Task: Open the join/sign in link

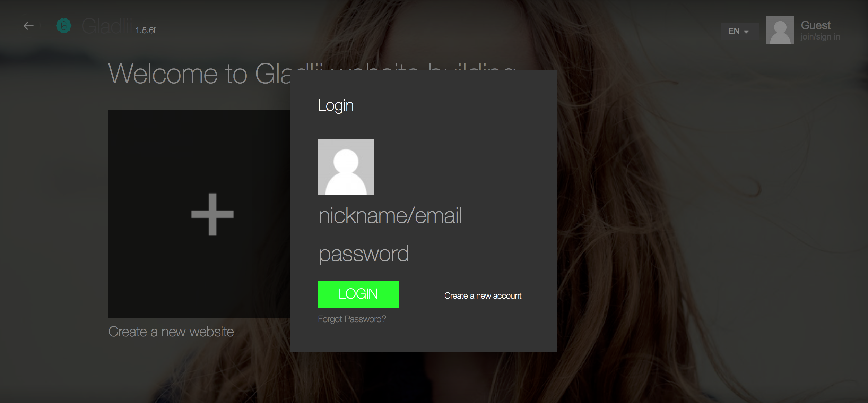Action: click(820, 37)
